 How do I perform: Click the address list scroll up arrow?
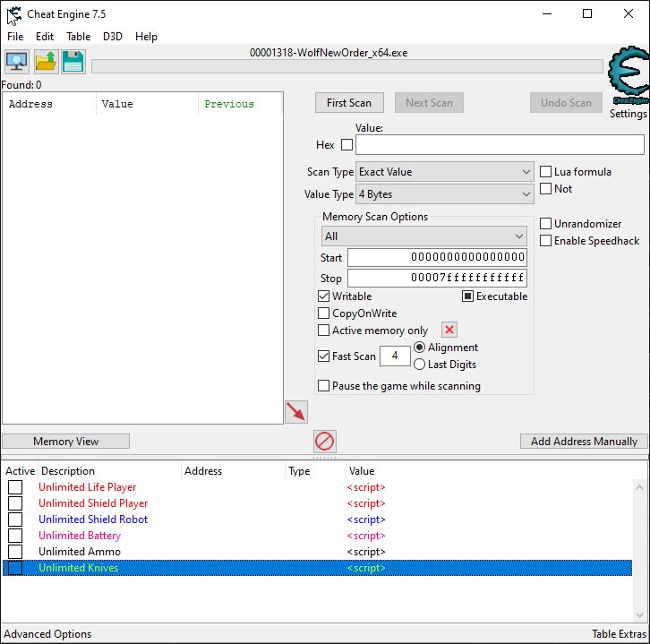click(x=639, y=487)
